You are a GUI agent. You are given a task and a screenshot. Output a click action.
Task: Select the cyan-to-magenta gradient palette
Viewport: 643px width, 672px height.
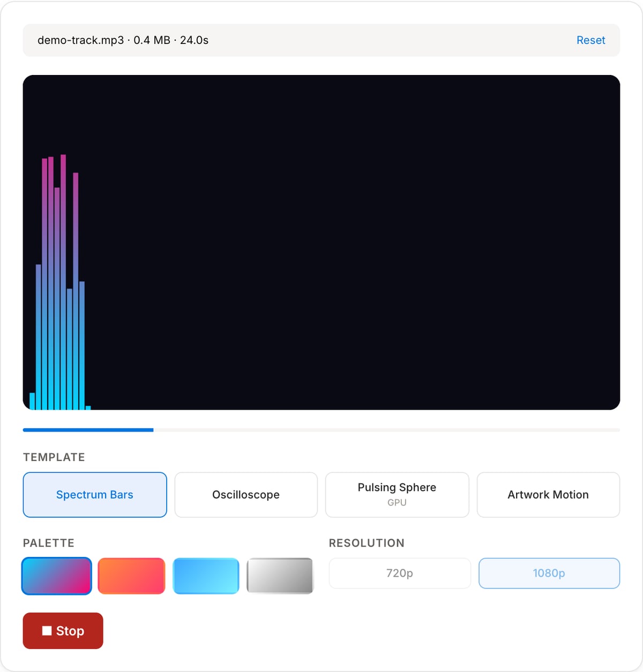pyautogui.click(x=57, y=576)
